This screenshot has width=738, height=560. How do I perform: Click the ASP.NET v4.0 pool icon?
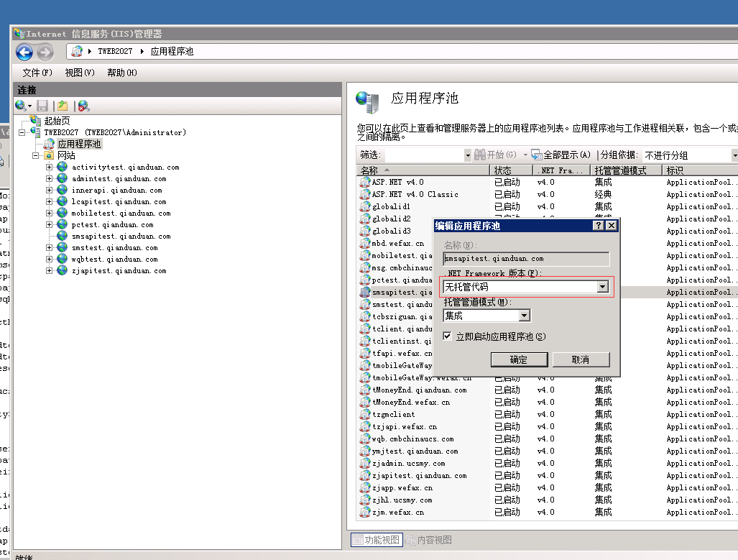[x=365, y=182]
